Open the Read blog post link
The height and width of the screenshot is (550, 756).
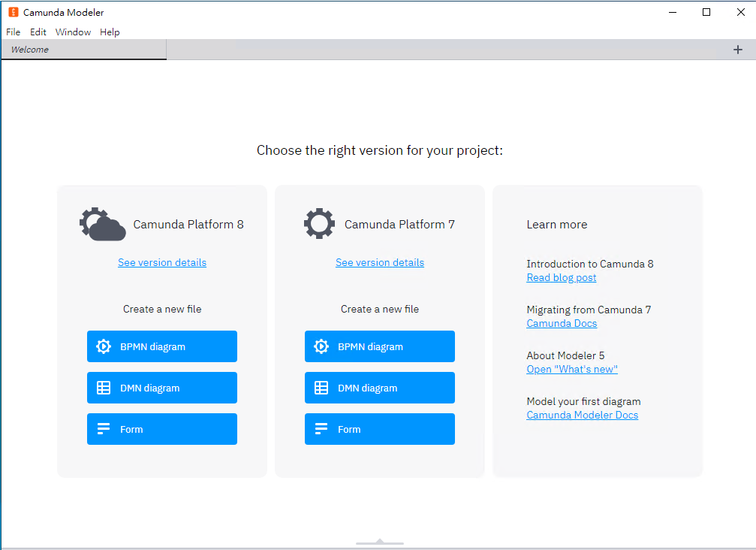(562, 277)
